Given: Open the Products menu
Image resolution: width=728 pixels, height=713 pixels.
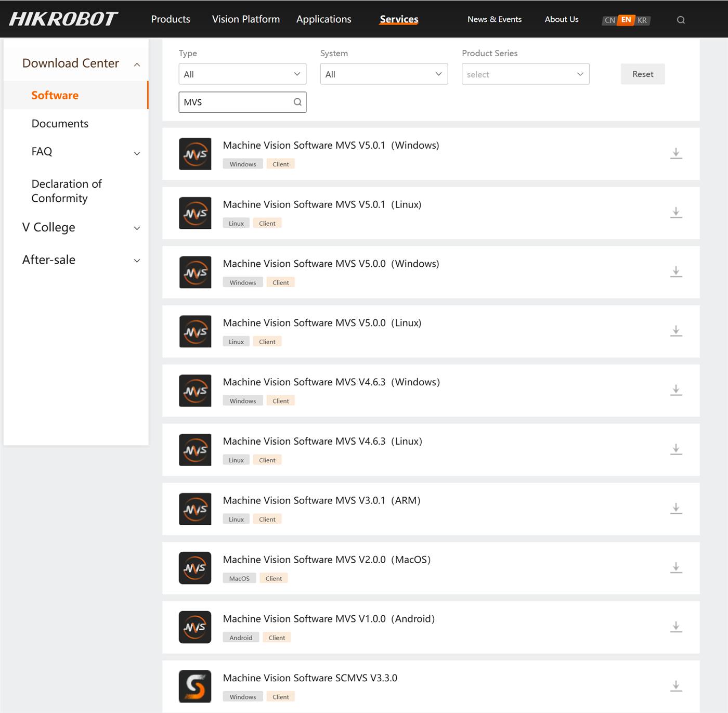Looking at the screenshot, I should (171, 19).
